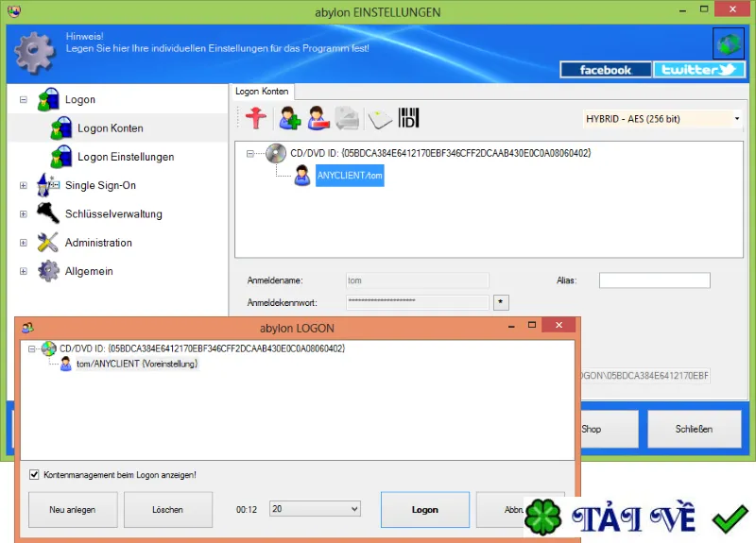Select Logon in the settings tree
The image size is (756, 543).
coord(80,100)
